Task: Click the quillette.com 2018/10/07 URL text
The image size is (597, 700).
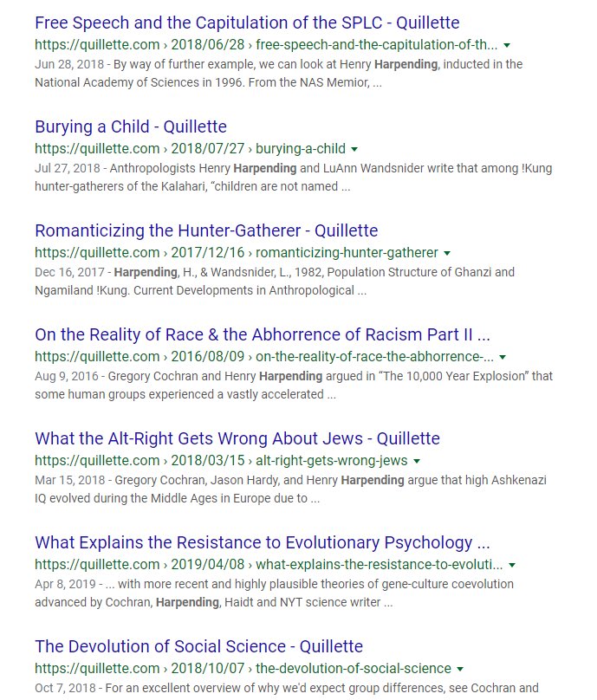Action: coord(243,669)
